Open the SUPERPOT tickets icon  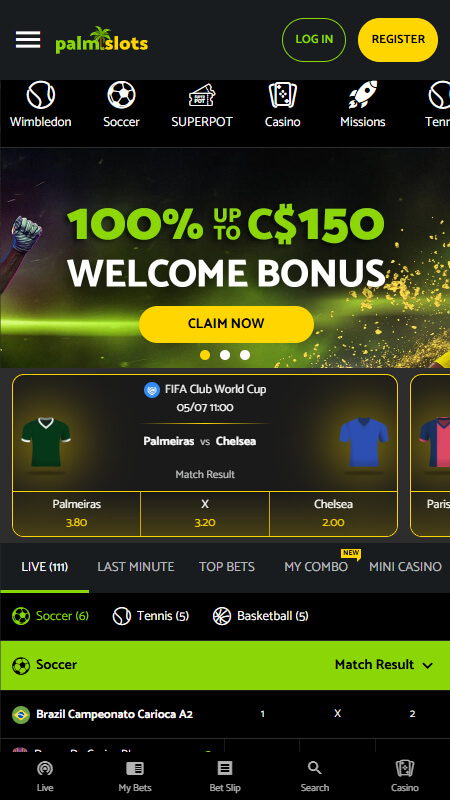202,95
